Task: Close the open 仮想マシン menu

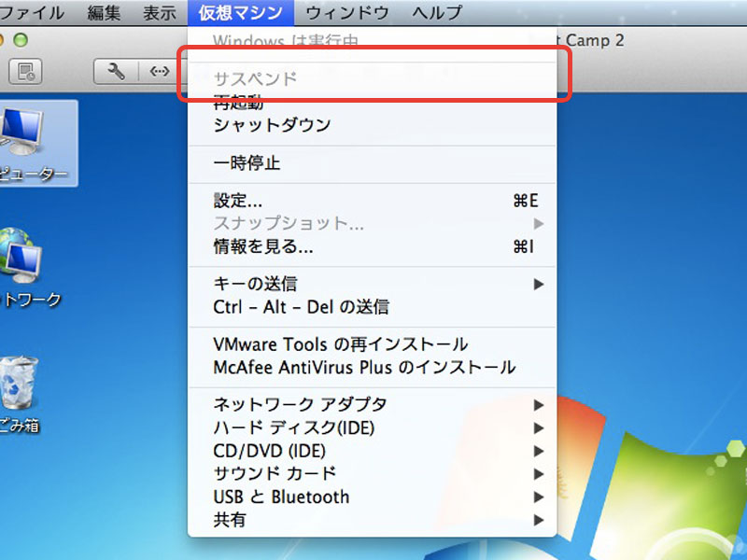Action: (x=241, y=12)
